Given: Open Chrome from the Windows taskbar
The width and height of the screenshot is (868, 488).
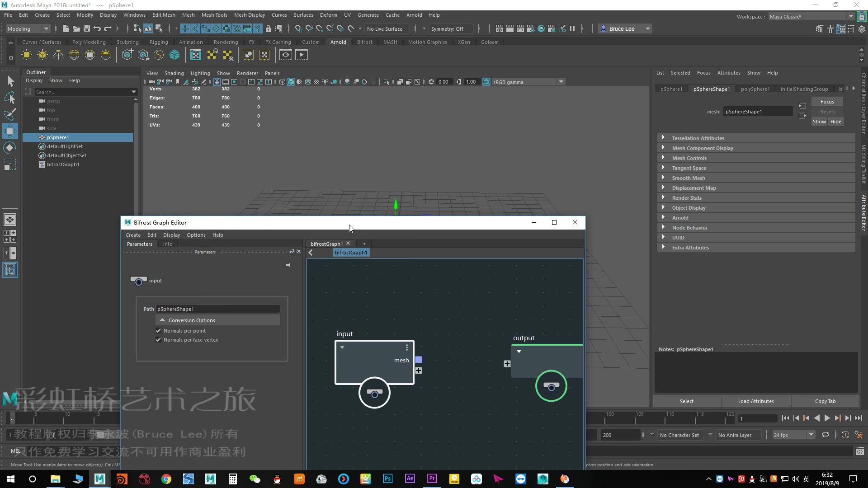Looking at the screenshot, I should [x=166, y=479].
